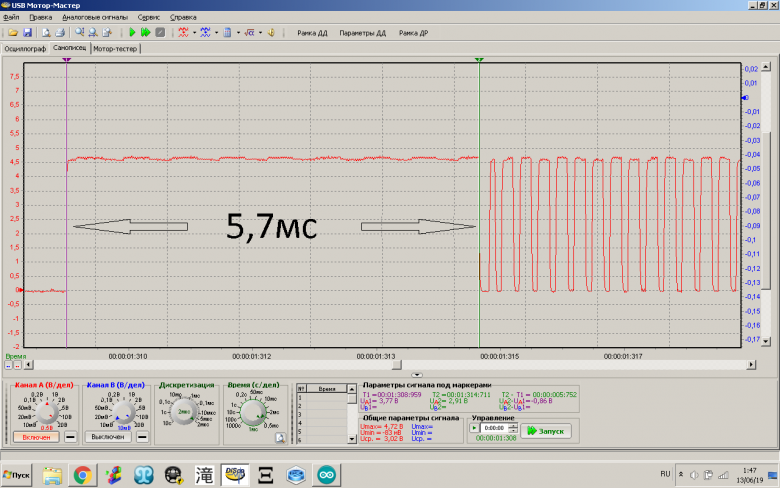Click the gray Stop recording icon
Viewport: 780px width, 488px height.
click(160, 33)
